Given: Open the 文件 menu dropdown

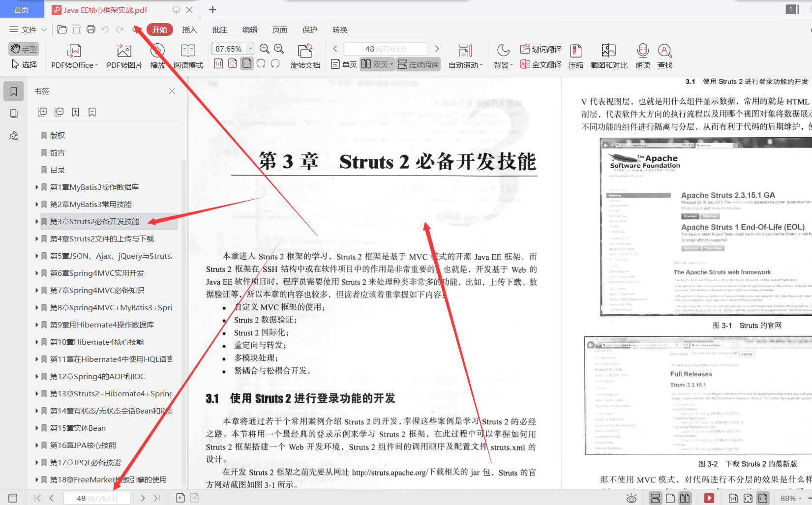Looking at the screenshot, I should tap(28, 30).
